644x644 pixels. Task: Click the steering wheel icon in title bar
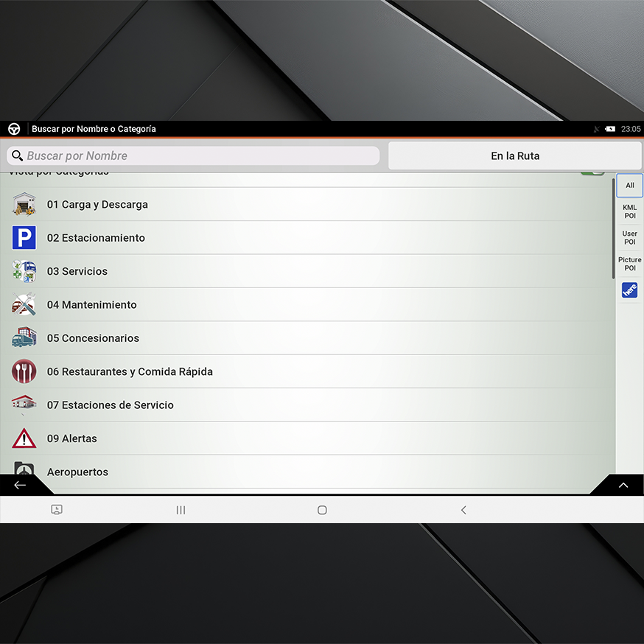14,129
